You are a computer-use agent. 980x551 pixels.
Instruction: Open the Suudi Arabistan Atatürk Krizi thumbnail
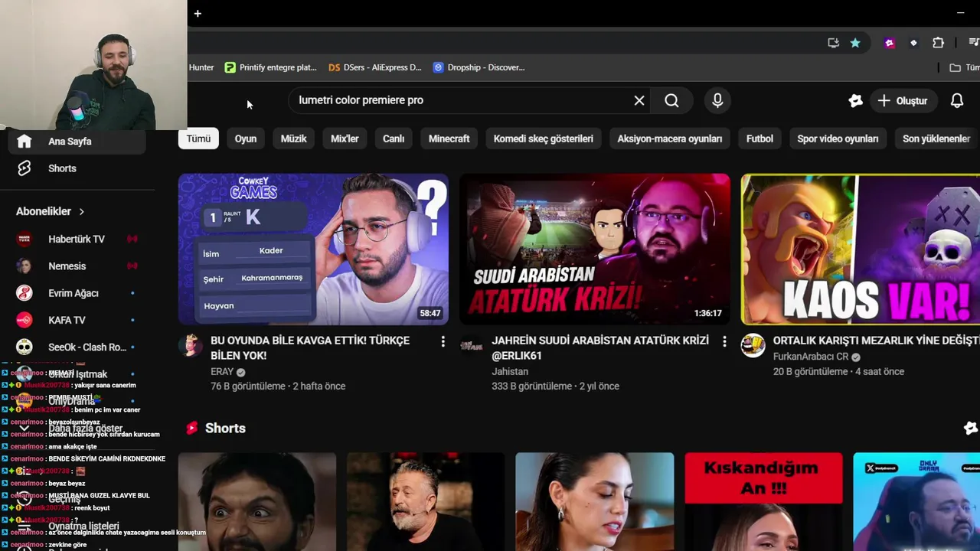point(595,249)
